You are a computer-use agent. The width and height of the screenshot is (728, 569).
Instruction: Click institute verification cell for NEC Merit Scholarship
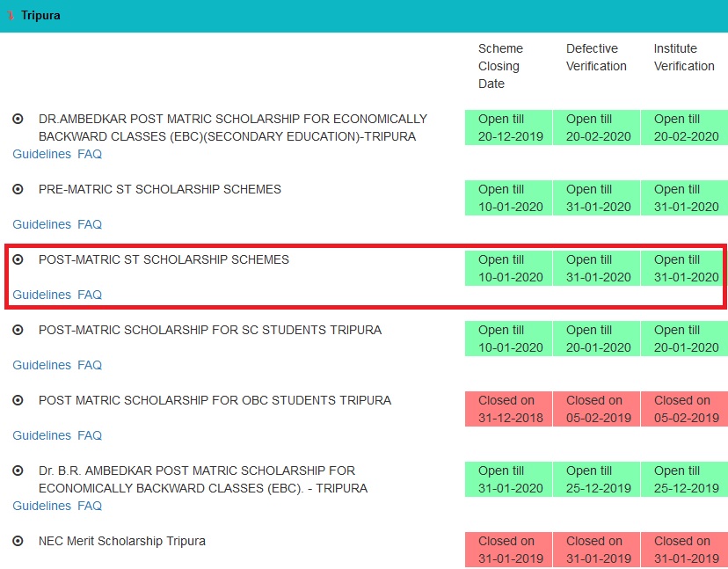[x=684, y=550]
